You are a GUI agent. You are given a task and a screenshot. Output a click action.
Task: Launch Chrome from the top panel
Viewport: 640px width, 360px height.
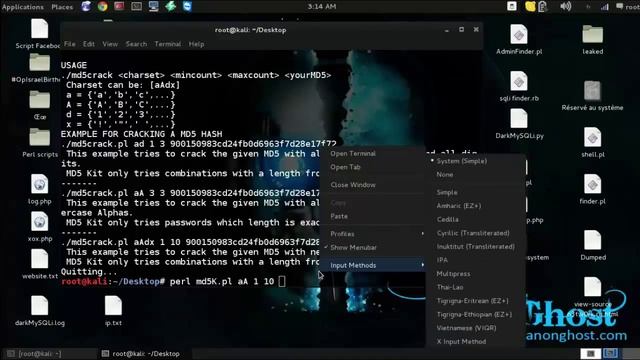coord(102,6)
